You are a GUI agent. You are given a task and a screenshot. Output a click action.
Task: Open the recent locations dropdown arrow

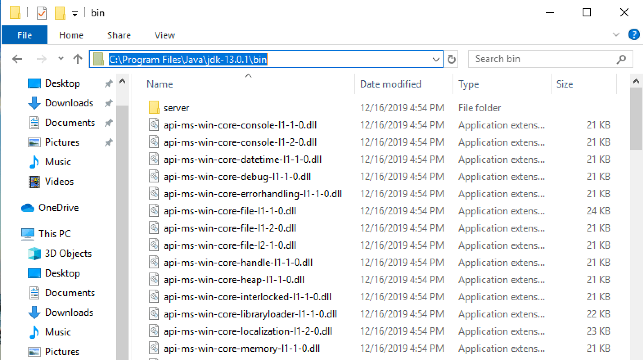[x=61, y=59]
